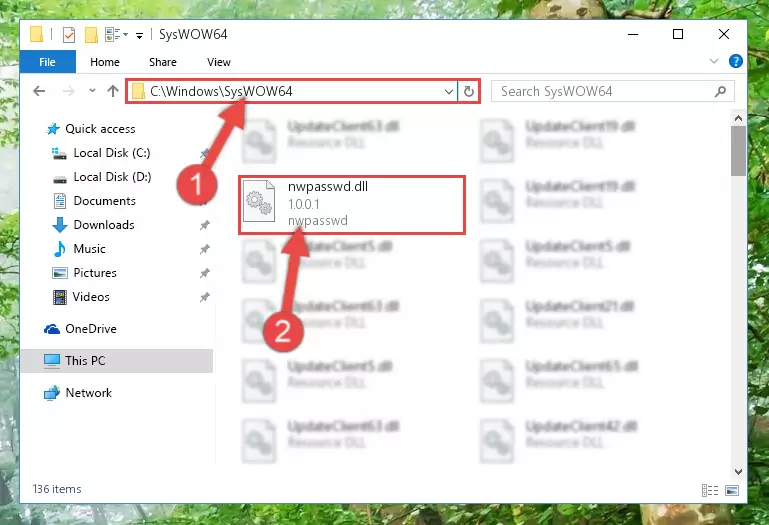Open Help via the question mark icon
Image resolution: width=769 pixels, height=525 pixels.
[735, 61]
